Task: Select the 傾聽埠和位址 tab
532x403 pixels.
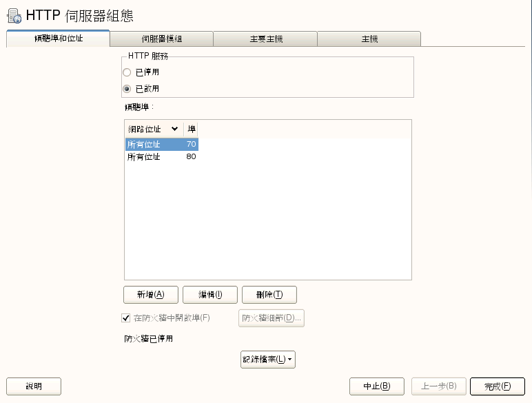Action: pos(58,39)
